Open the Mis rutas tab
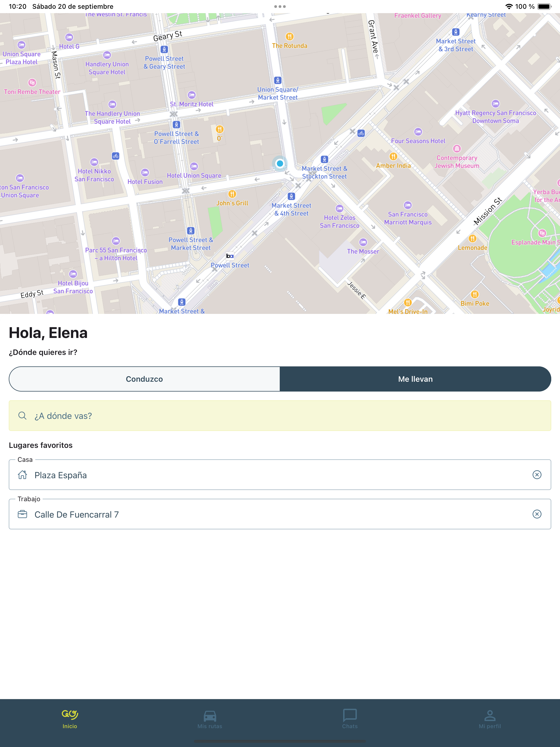560x747 pixels. click(x=210, y=719)
